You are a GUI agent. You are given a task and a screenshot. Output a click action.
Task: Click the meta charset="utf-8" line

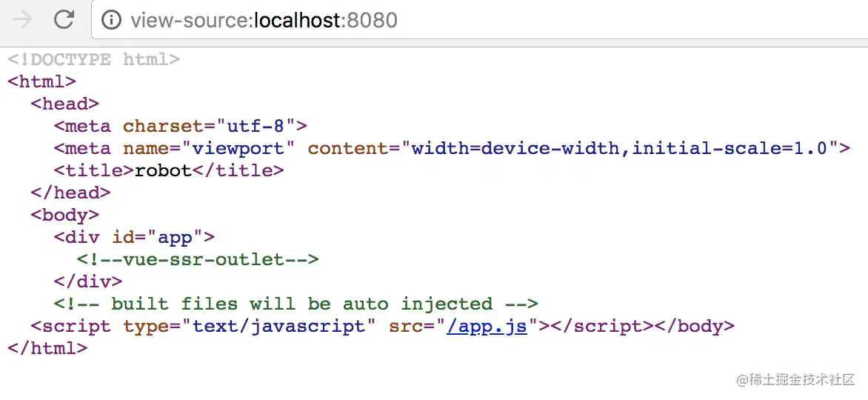181,127
